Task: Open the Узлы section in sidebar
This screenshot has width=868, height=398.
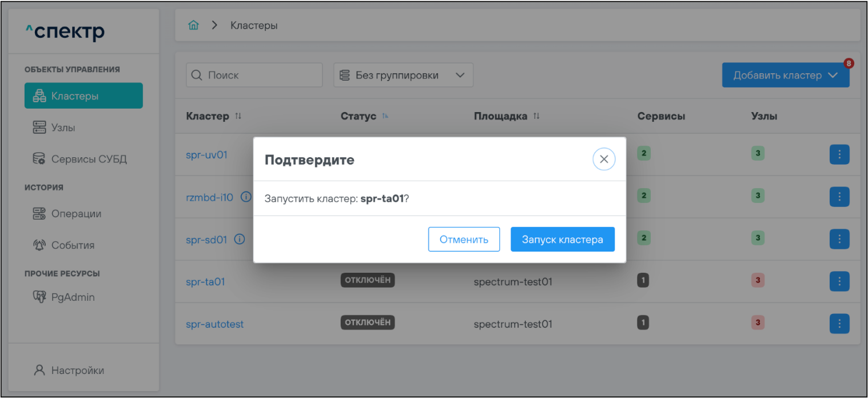Action: click(63, 128)
